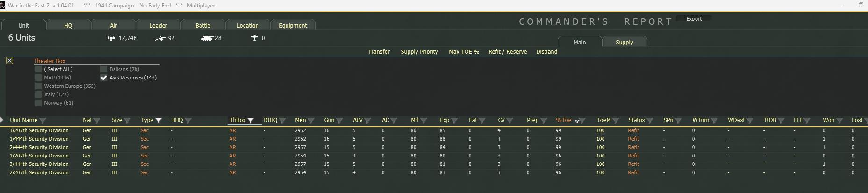This screenshot has width=868, height=193.
Task: Open the Exp column filter funnel
Action: pyautogui.click(x=454, y=121)
